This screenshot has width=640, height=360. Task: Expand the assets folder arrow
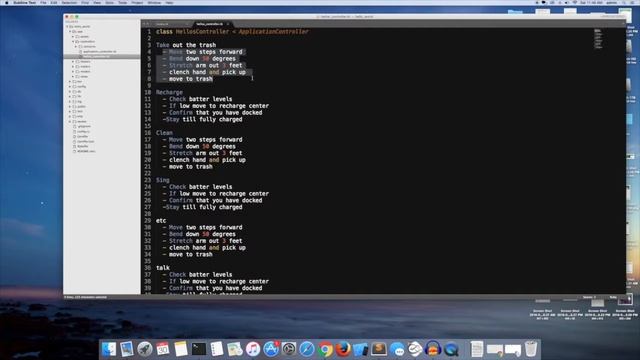(x=73, y=36)
